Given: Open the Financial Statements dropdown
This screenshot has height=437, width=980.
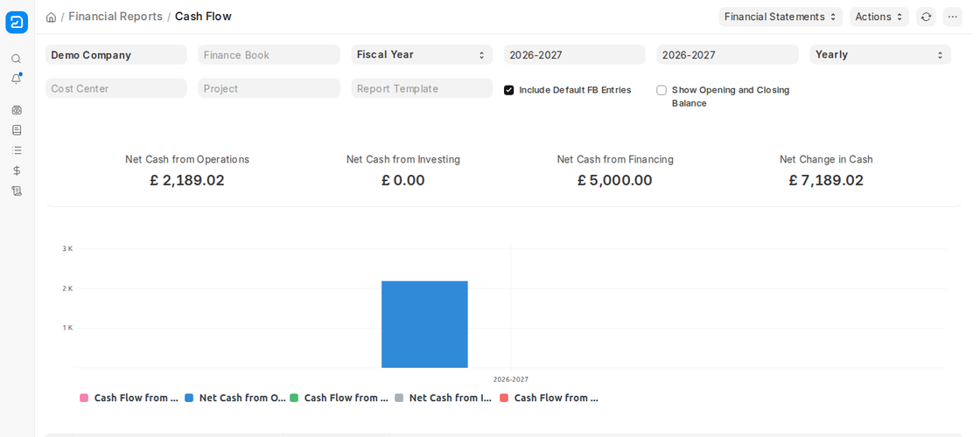Looking at the screenshot, I should (x=780, y=17).
